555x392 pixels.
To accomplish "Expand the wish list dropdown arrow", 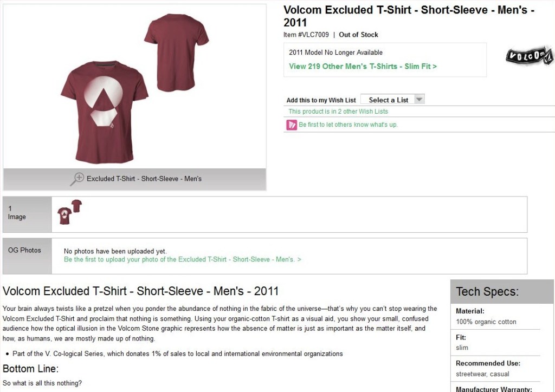I will click(x=418, y=100).
